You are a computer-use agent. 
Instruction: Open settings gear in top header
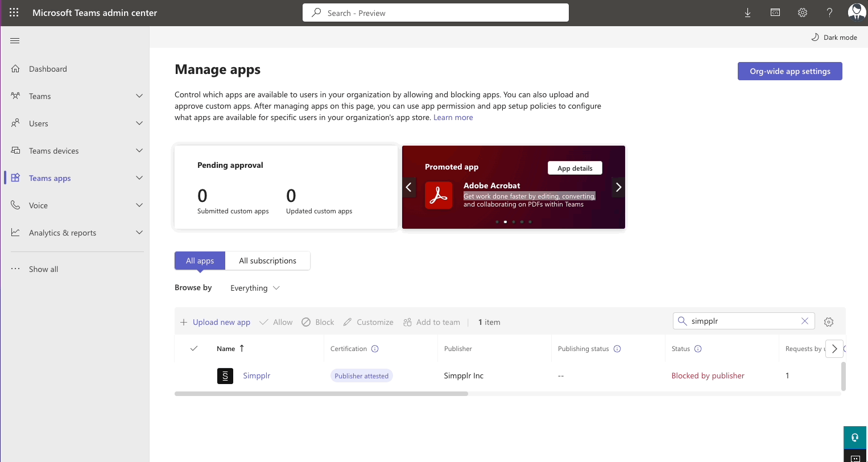802,13
